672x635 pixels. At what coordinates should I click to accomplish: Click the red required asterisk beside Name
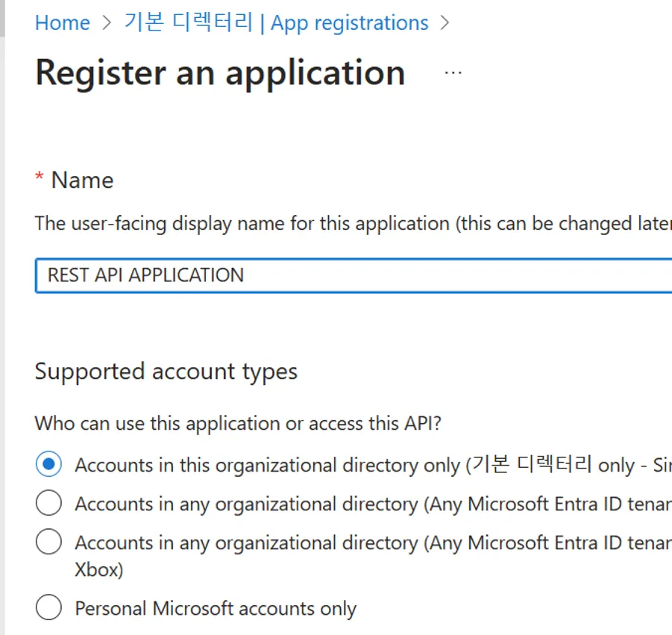click(40, 179)
